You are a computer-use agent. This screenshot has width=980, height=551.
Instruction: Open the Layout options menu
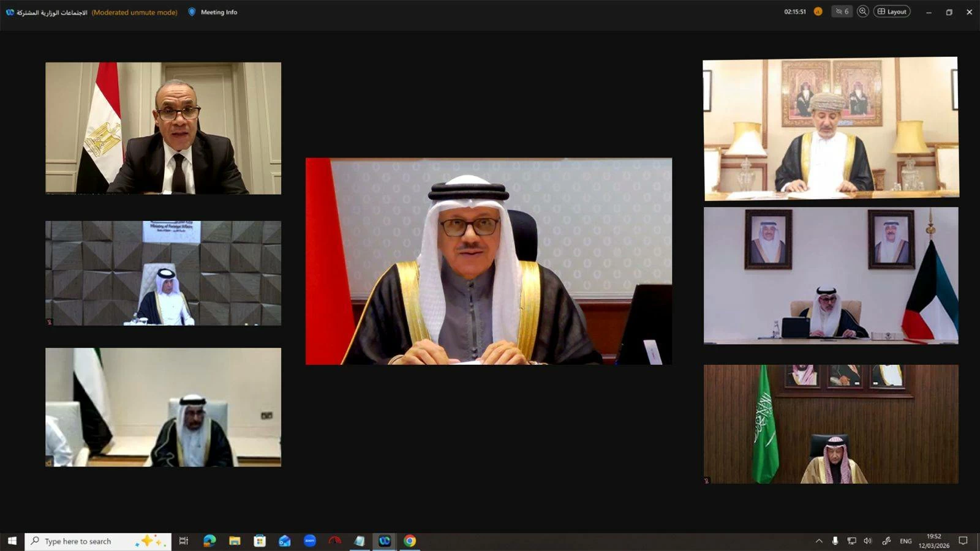[892, 11]
